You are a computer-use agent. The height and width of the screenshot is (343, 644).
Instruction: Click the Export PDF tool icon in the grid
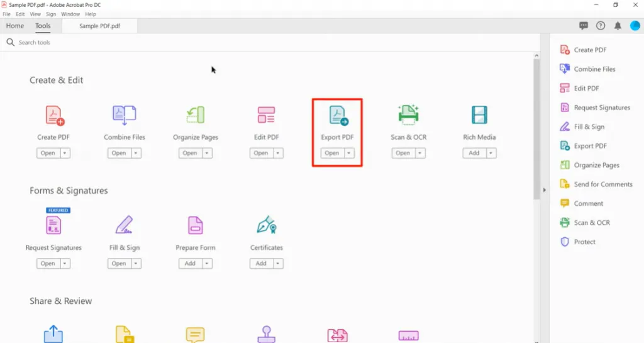[x=338, y=115]
